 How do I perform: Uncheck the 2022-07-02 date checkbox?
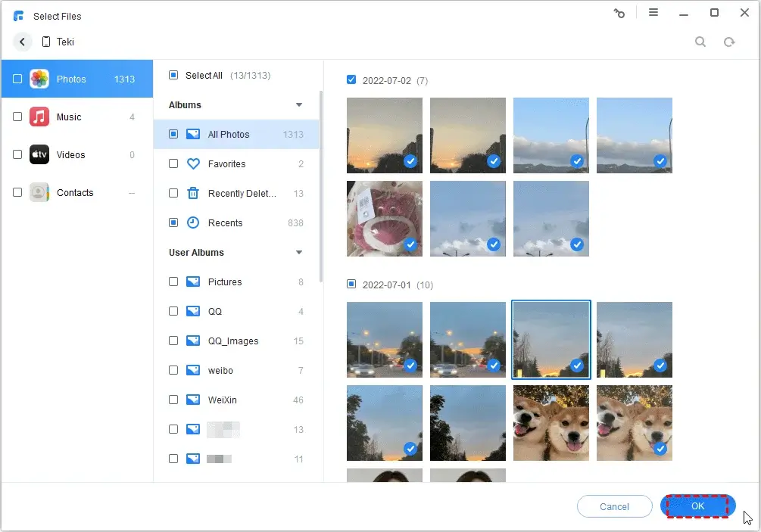351,79
